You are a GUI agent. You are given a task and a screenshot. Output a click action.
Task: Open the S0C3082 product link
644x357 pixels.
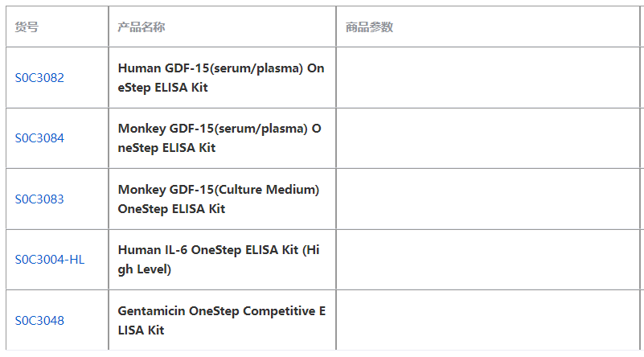39,78
